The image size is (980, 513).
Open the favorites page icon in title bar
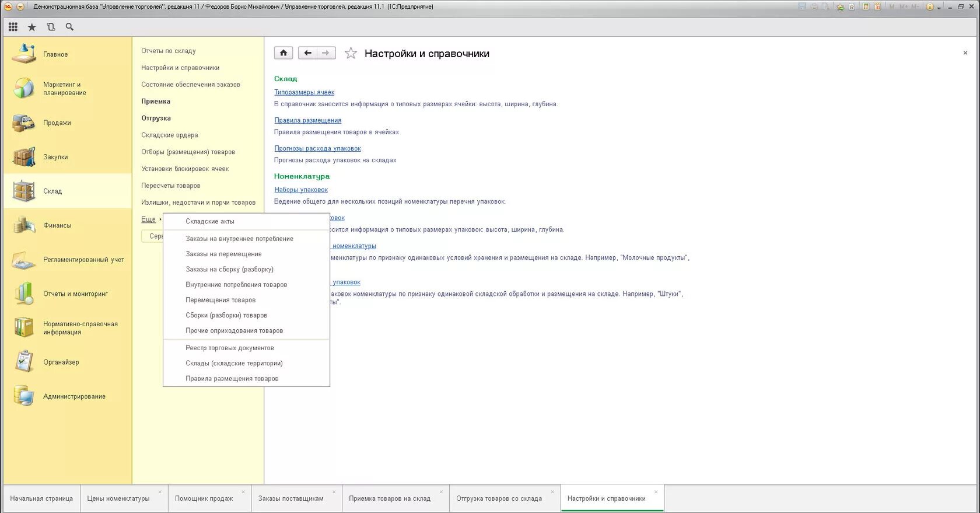click(852, 7)
